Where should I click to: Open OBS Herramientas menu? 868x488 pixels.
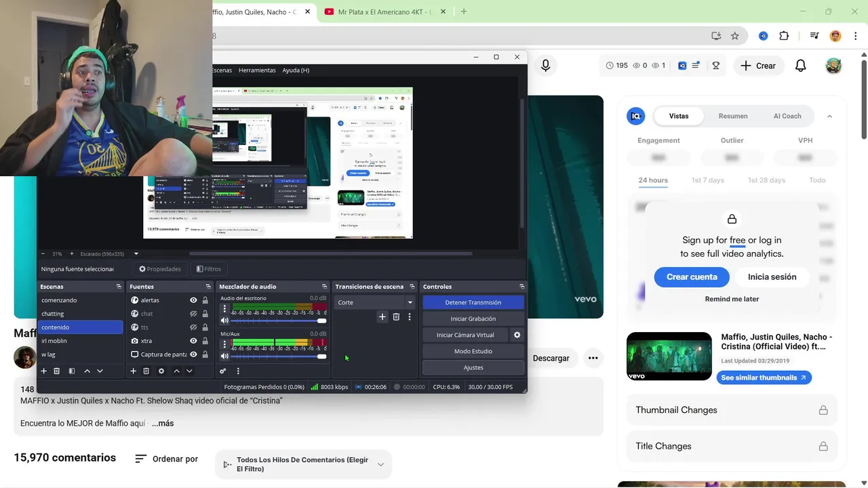click(x=257, y=70)
